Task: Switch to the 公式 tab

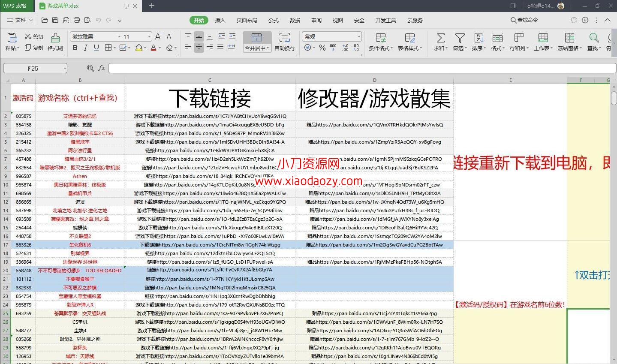Action: coord(274,20)
